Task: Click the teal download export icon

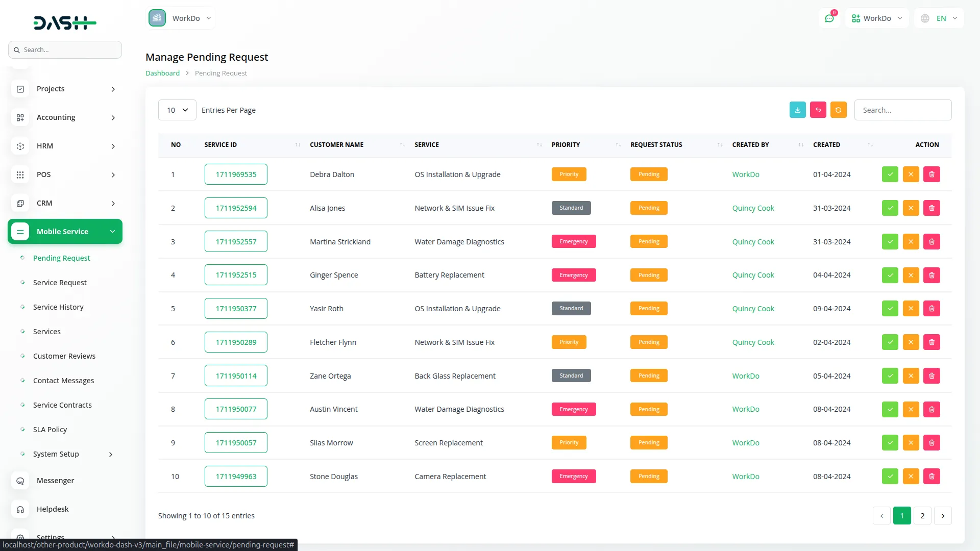Action: tap(797, 110)
